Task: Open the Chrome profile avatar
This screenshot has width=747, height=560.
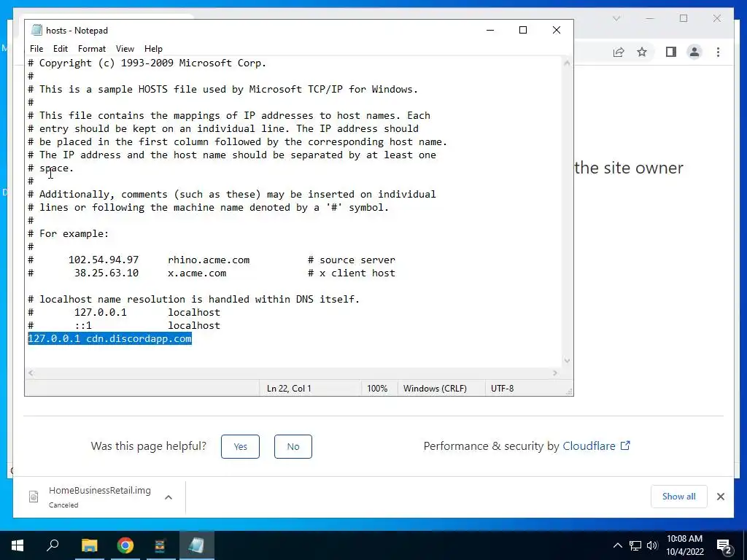Action: click(694, 52)
